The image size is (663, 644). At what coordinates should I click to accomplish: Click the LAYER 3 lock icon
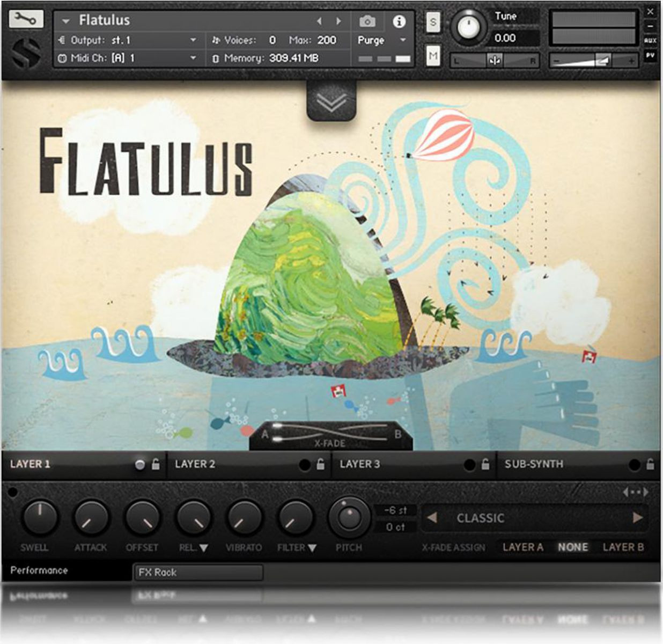(x=485, y=464)
